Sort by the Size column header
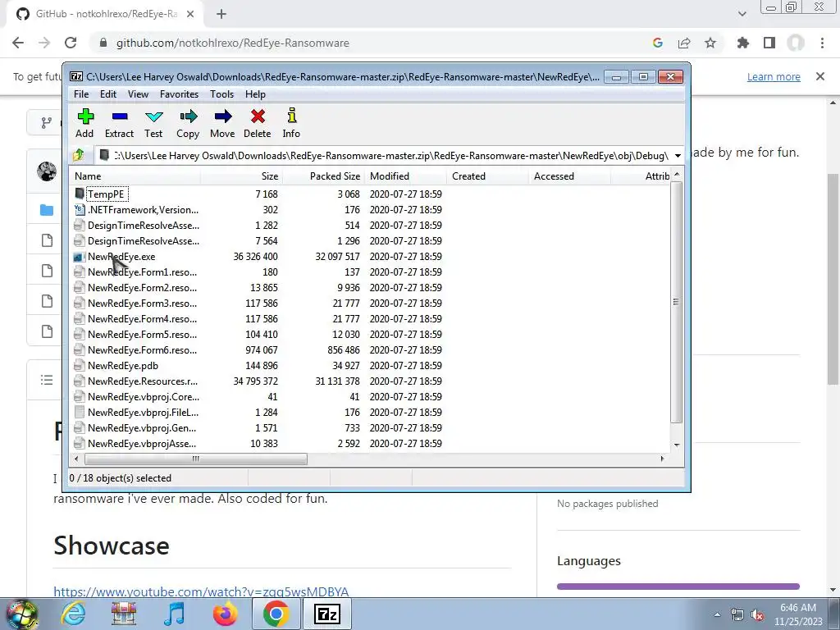This screenshot has height=630, width=840. [x=242, y=176]
